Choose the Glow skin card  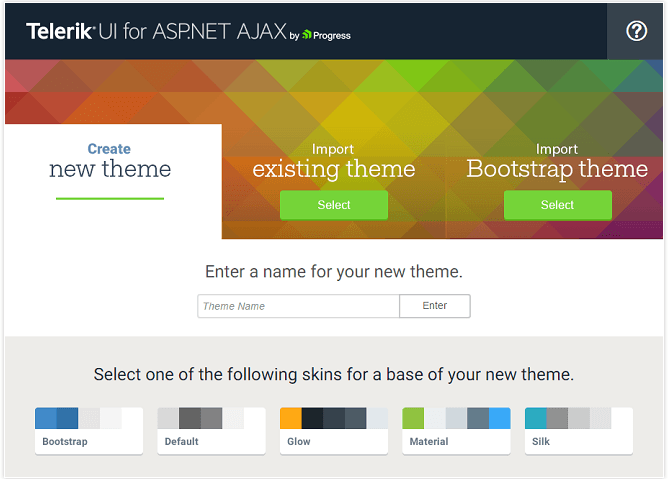point(334,431)
